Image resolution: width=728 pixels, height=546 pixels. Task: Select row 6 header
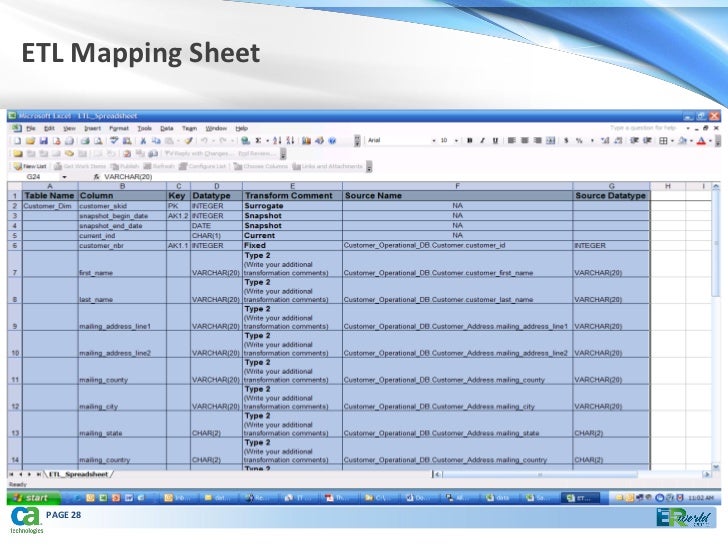coord(14,246)
